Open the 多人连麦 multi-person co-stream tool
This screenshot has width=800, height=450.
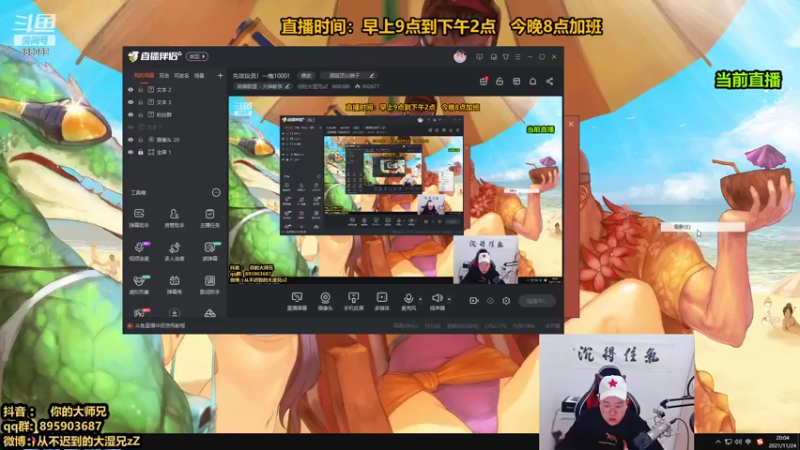point(174,251)
